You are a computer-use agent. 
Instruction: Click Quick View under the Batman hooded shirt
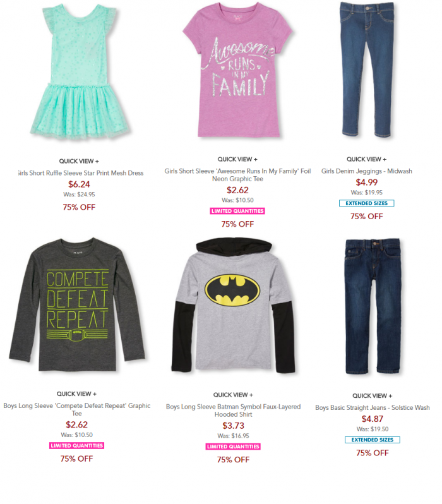(234, 395)
